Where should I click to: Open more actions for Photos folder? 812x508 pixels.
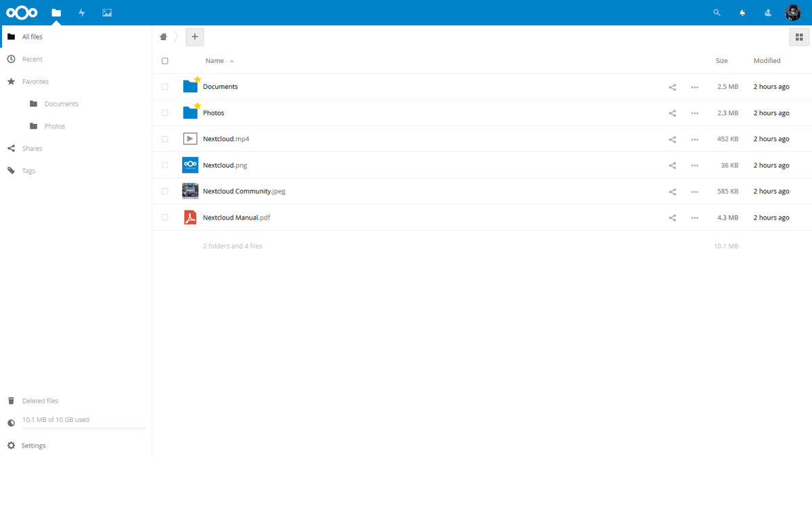click(695, 113)
